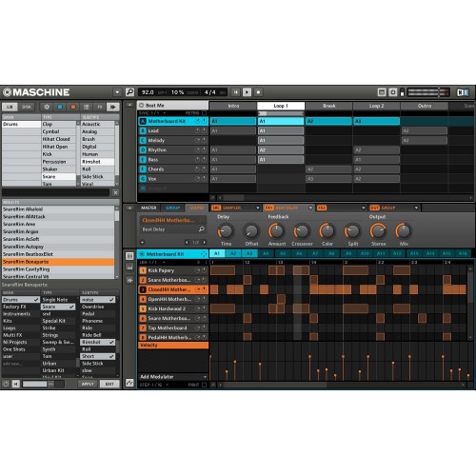Expand the Add Modulator dropdown
The width and height of the screenshot is (476, 476).
click(205, 377)
